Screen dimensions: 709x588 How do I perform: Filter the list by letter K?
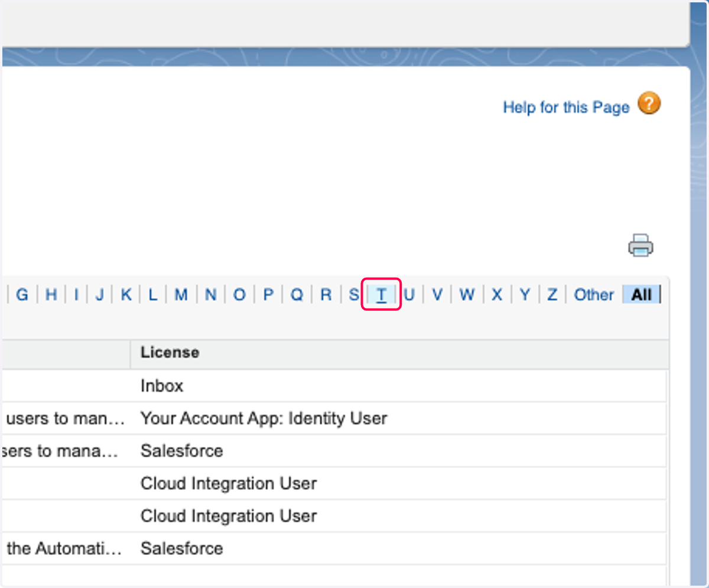tap(126, 294)
